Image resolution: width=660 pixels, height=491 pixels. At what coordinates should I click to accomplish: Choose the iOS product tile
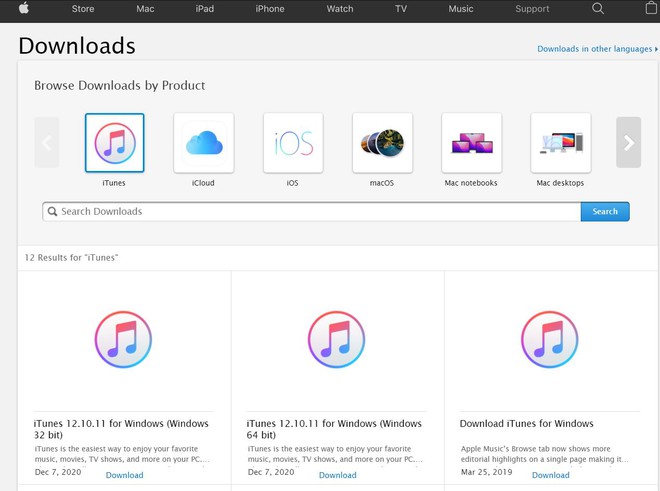[x=293, y=143]
